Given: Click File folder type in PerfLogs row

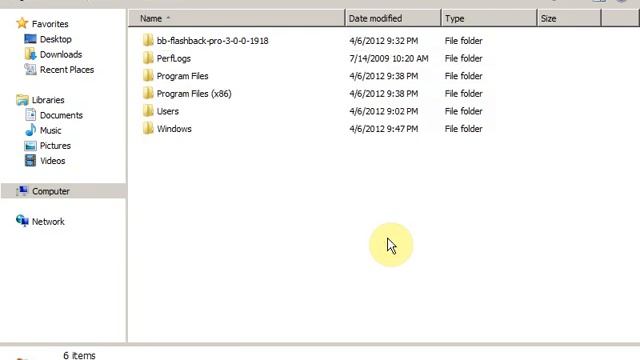Looking at the screenshot, I should 463,58.
